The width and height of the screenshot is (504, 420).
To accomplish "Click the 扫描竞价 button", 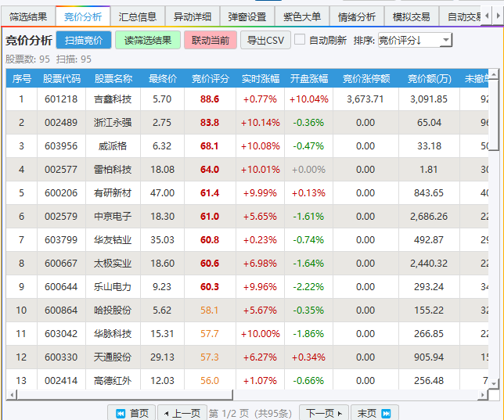I will (x=84, y=40).
